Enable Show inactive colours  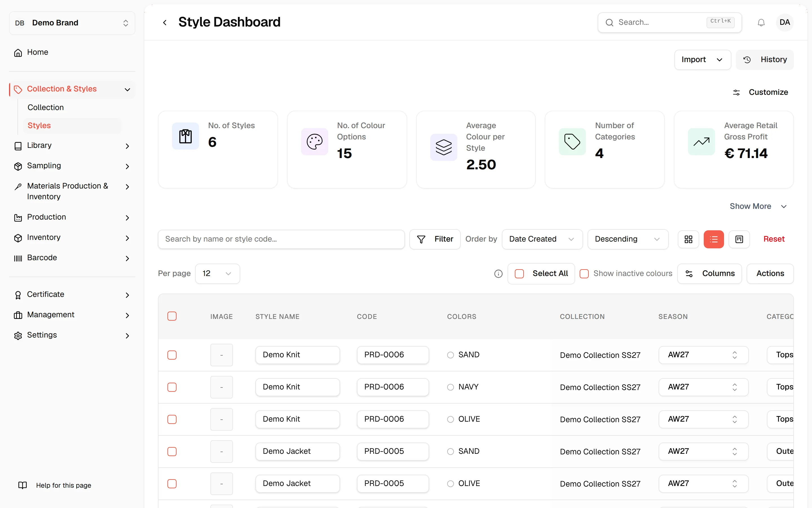click(x=584, y=274)
